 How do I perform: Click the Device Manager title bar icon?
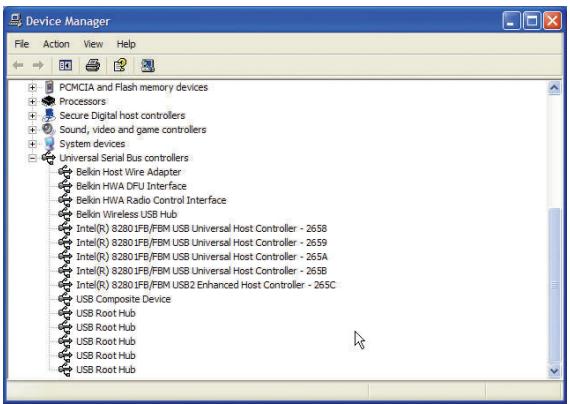pos(15,21)
